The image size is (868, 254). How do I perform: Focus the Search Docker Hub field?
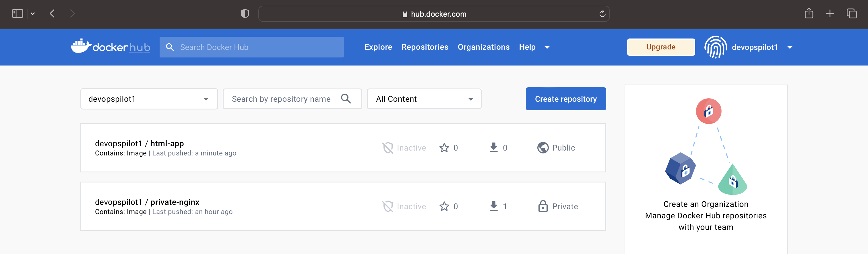click(x=251, y=47)
